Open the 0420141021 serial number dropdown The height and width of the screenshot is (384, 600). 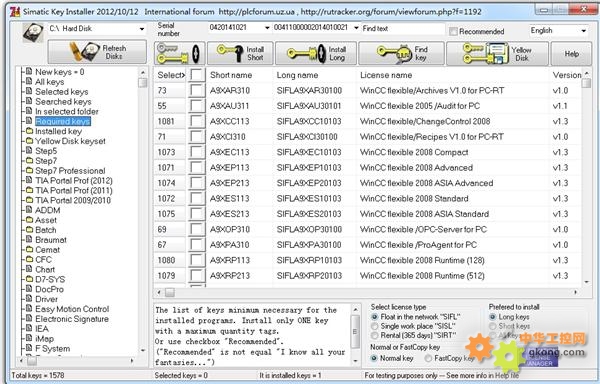tap(267, 28)
